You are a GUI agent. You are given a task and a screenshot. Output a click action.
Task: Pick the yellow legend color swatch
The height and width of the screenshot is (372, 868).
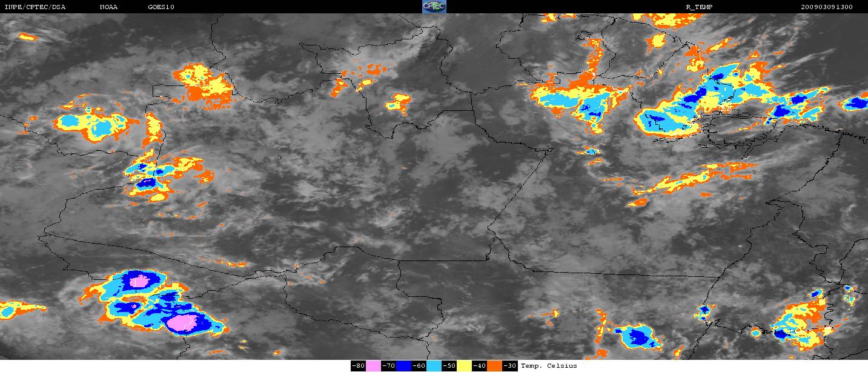tap(464, 366)
